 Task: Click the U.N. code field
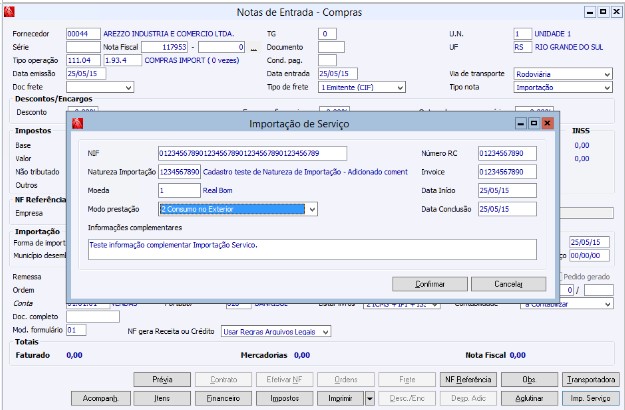(x=523, y=34)
